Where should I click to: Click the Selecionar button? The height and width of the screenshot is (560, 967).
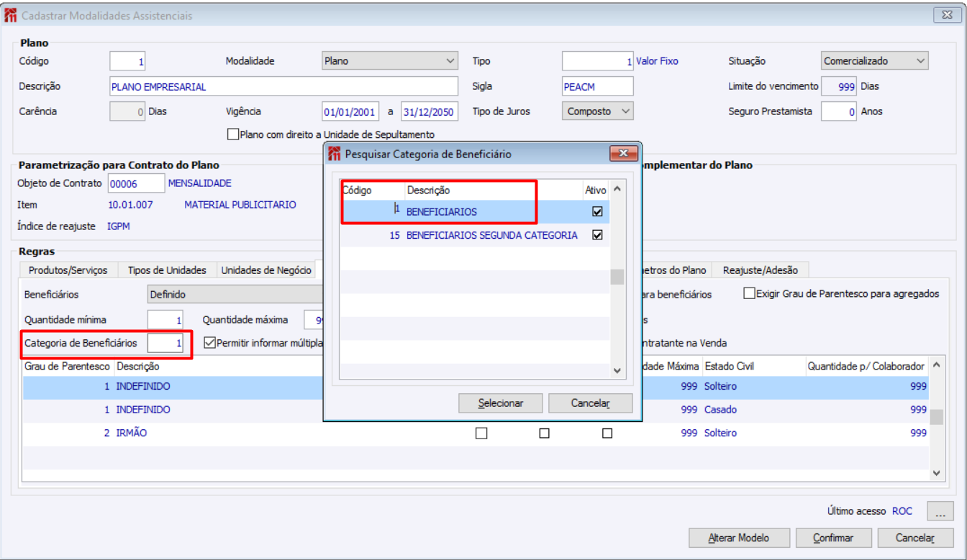(501, 403)
